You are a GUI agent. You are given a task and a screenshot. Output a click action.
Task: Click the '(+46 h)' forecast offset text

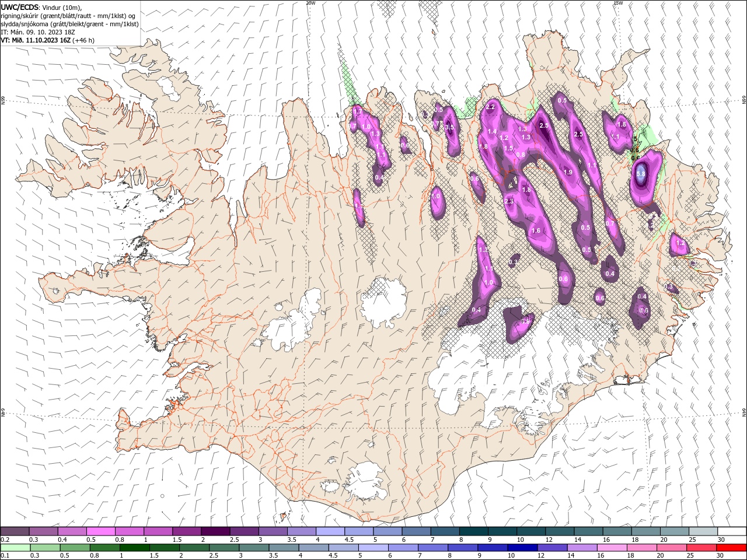coord(83,40)
